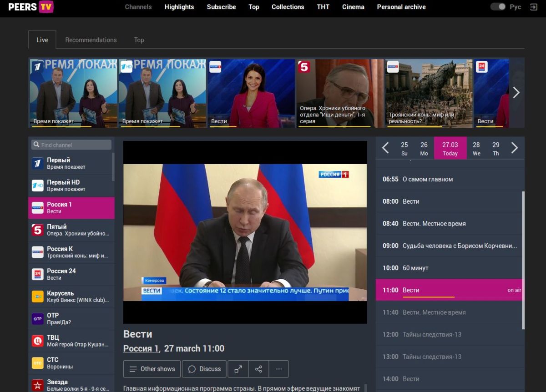Select Пятый channel logo in sidebar
This screenshot has height=392, width=546.
(37, 230)
